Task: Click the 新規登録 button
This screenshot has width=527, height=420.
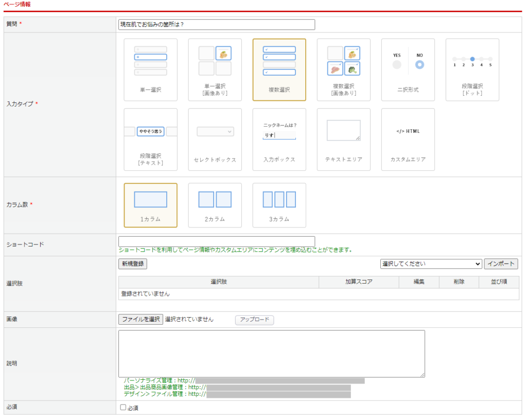Action: click(x=133, y=264)
